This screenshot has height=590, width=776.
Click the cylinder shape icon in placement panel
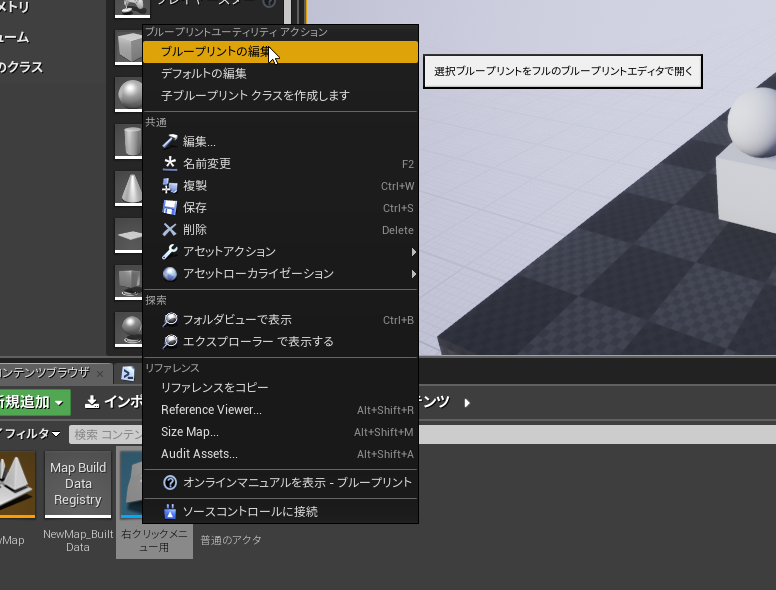[x=129, y=141]
